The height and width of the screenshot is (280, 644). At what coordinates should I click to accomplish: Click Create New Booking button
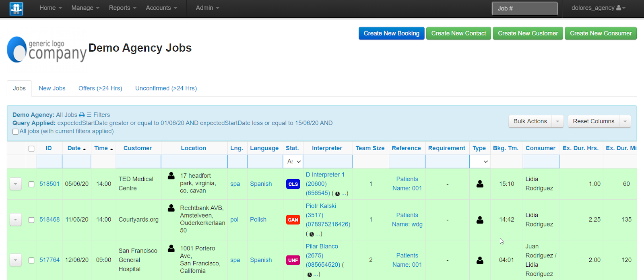coord(391,33)
